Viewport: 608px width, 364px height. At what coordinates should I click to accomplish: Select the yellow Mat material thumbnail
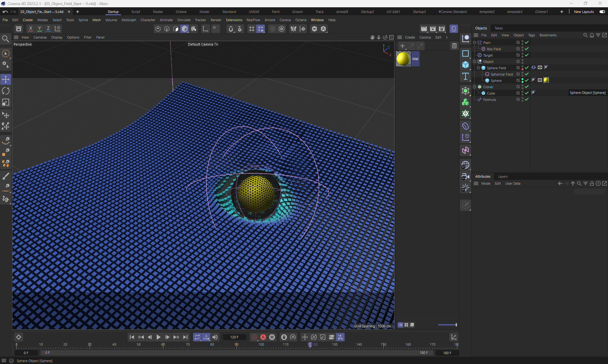[403, 59]
